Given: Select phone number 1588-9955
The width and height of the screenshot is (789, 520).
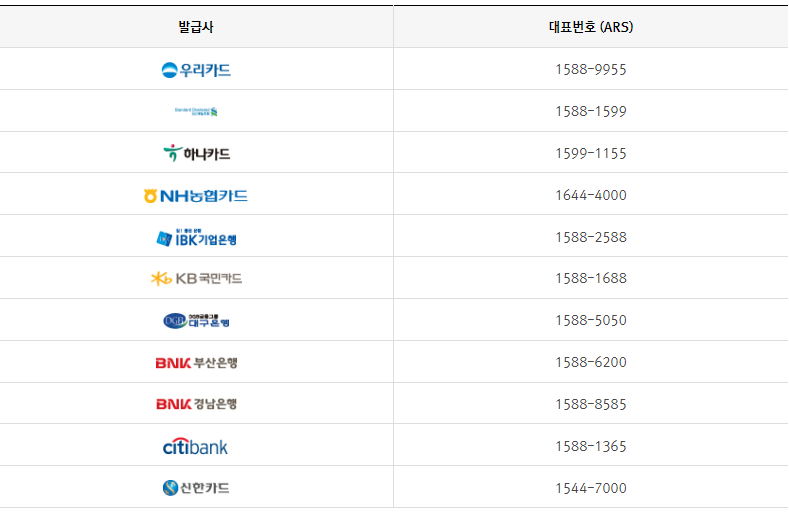Looking at the screenshot, I should click(x=591, y=69).
